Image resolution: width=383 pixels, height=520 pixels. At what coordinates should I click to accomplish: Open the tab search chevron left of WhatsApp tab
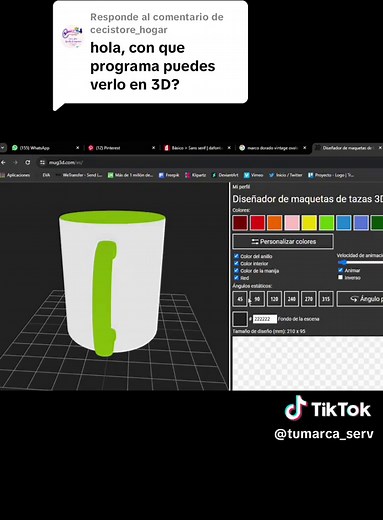3,148
